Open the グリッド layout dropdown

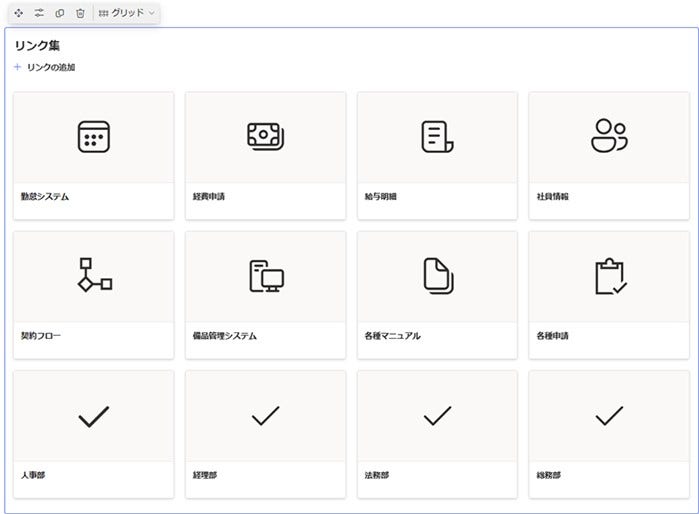coord(127,13)
